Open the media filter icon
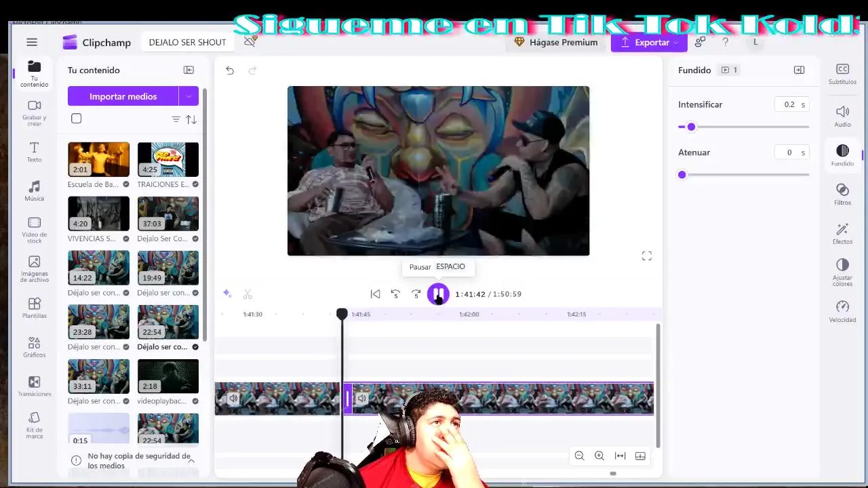The height and width of the screenshot is (488, 868). click(176, 119)
